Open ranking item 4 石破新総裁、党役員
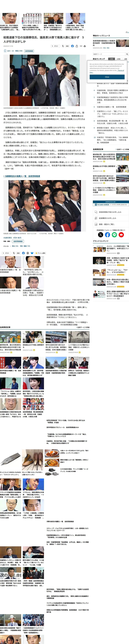Viewport: 129px width, 644px height. click(x=112, y=91)
